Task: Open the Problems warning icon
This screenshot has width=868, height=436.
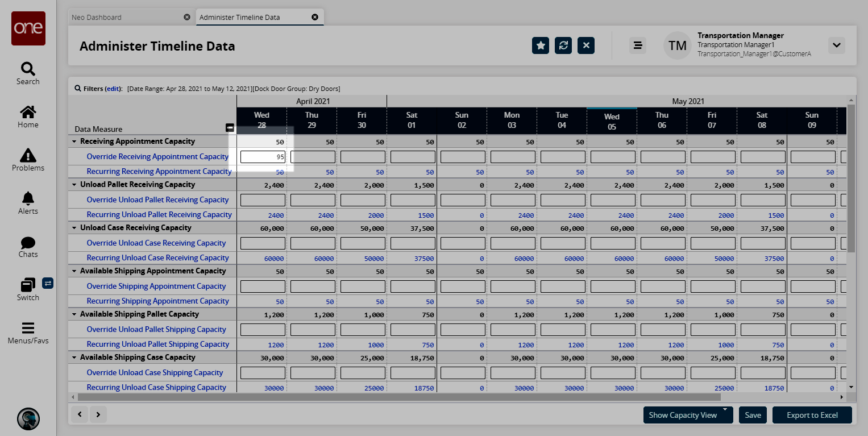Action: pos(28,155)
